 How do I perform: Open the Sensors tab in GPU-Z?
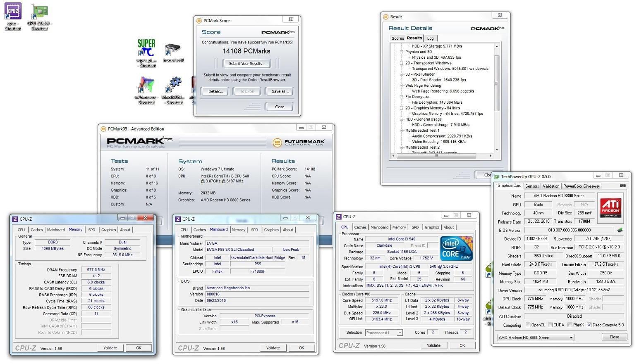pyautogui.click(x=532, y=186)
